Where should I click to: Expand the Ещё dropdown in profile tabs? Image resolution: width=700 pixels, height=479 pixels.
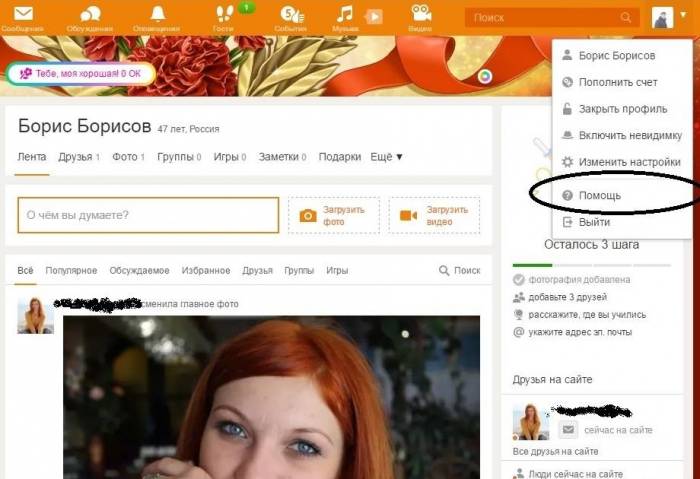(x=387, y=157)
